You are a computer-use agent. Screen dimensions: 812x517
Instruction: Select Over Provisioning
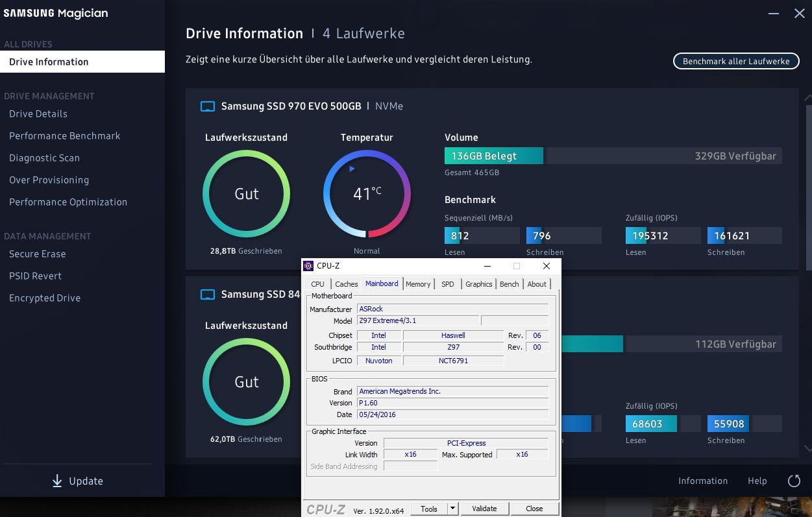(49, 180)
